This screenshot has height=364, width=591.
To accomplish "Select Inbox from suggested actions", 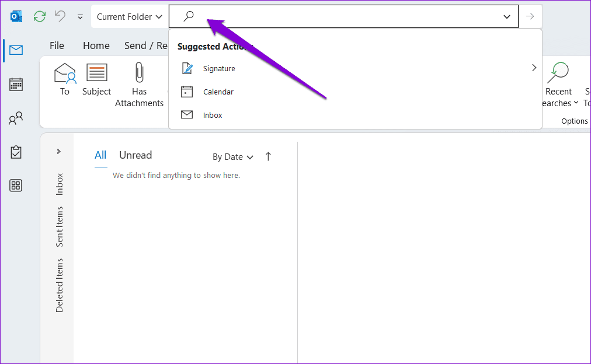I will tap(212, 115).
